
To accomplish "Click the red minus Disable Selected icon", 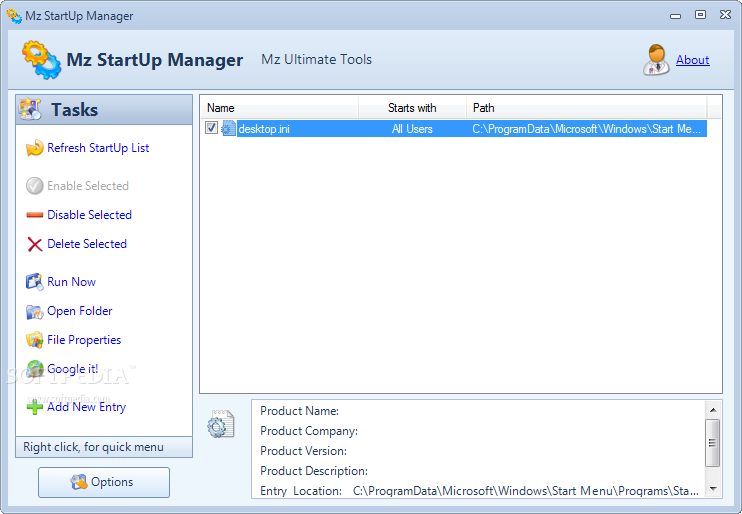I will click(x=35, y=215).
